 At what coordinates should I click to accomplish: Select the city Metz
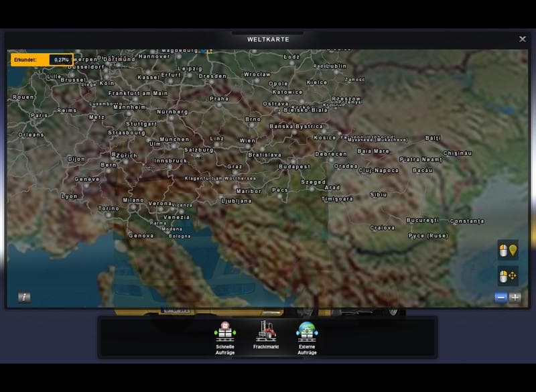pos(96,117)
